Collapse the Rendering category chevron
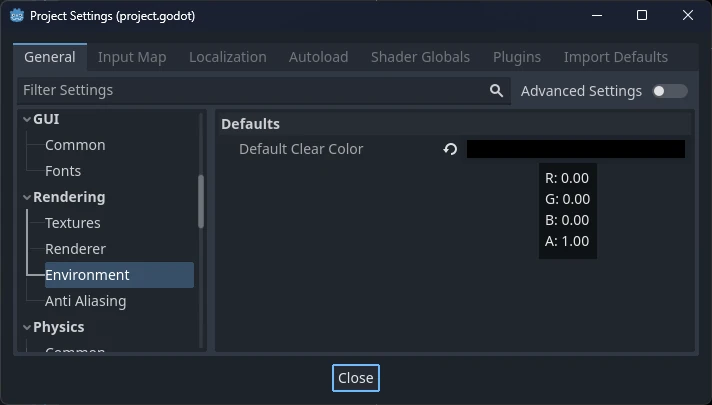This screenshot has width=712, height=405. pos(27,197)
